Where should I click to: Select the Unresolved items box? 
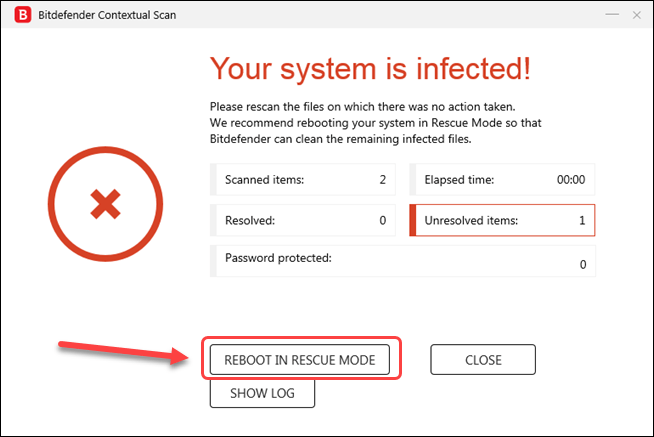pyautogui.click(x=502, y=220)
